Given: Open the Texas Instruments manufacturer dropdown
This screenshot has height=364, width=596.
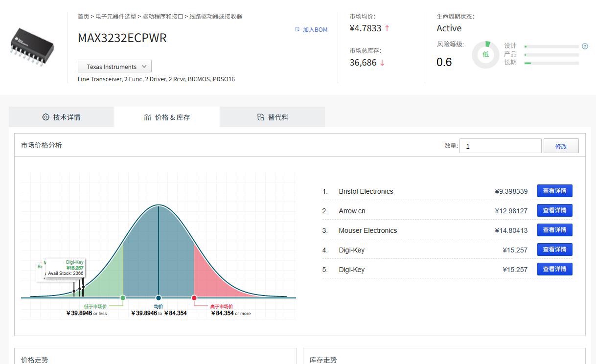Looking at the screenshot, I should coord(115,67).
